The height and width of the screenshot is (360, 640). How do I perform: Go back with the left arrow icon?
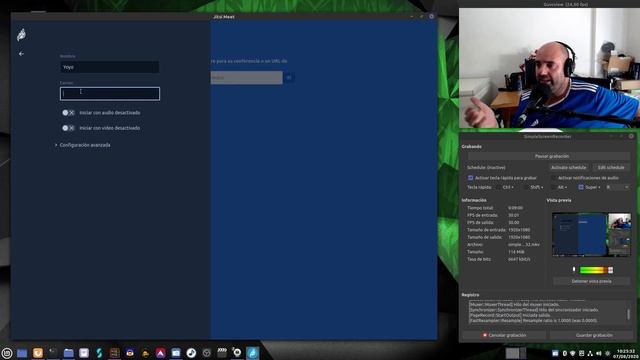[x=21, y=54]
